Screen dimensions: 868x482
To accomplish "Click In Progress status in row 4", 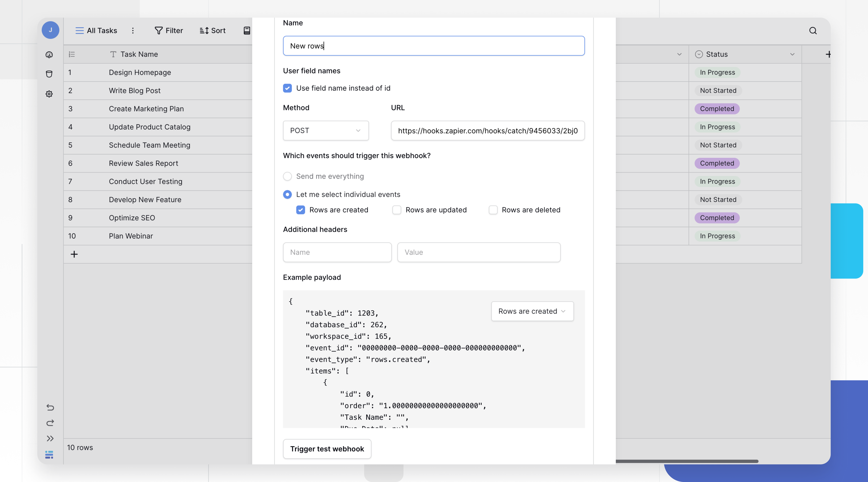I will (x=717, y=127).
